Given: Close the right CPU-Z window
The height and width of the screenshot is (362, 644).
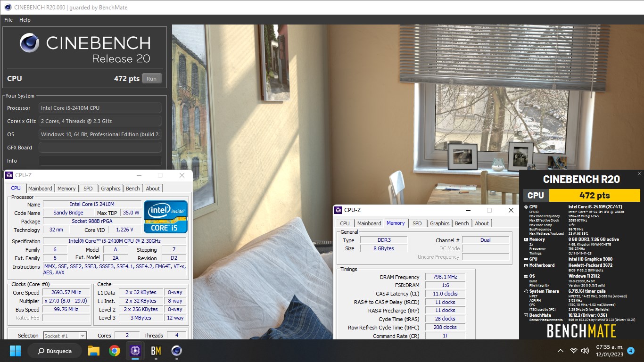Looking at the screenshot, I should [x=511, y=210].
